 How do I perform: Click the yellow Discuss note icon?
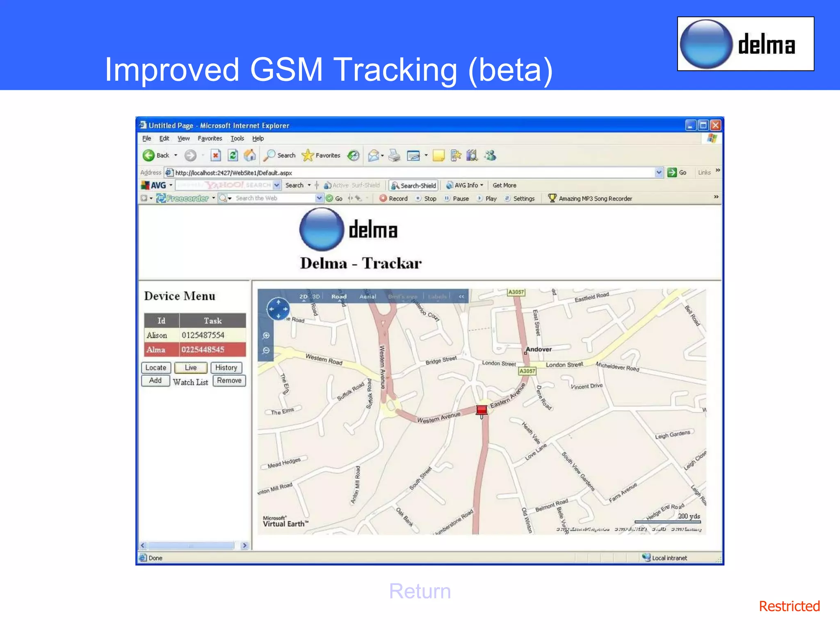point(438,156)
